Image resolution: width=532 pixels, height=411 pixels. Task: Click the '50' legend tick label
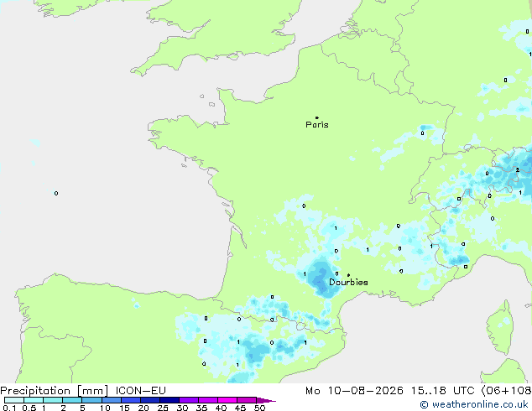260,408
